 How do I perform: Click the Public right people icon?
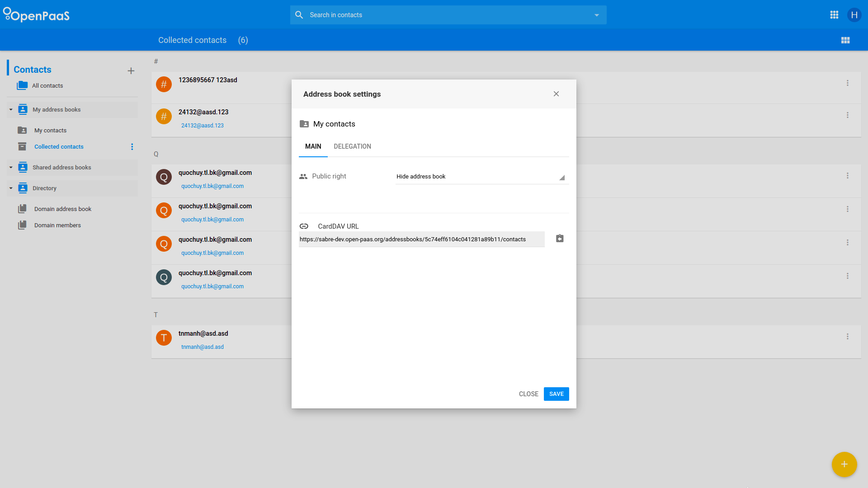coord(303,177)
